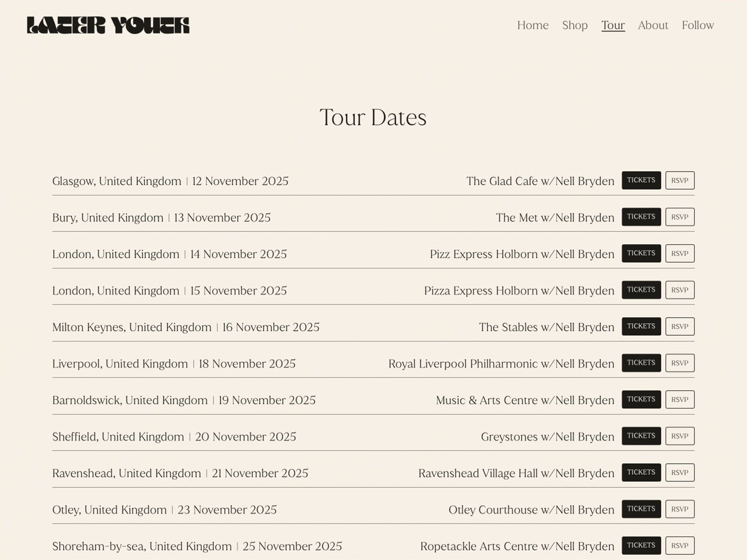Open the Home page
The width and height of the screenshot is (747, 560).
point(532,25)
